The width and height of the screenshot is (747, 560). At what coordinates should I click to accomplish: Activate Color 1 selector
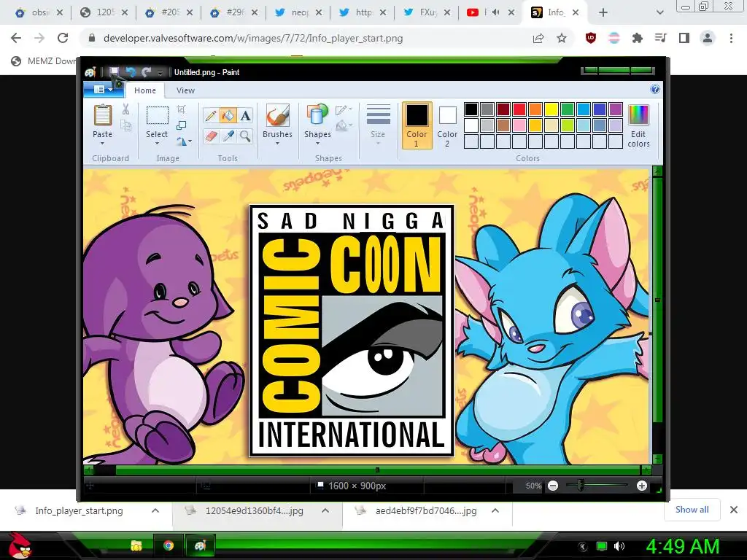[x=417, y=125]
